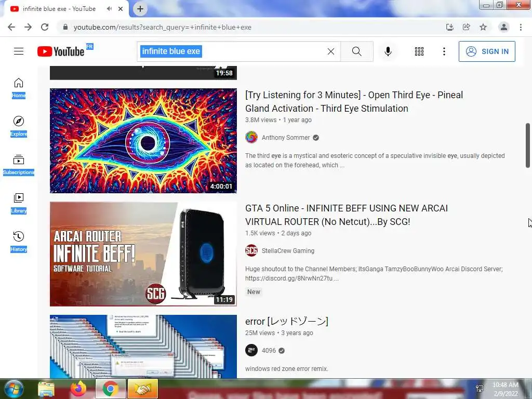Click the Chrome taskbar icon

[x=110, y=389]
